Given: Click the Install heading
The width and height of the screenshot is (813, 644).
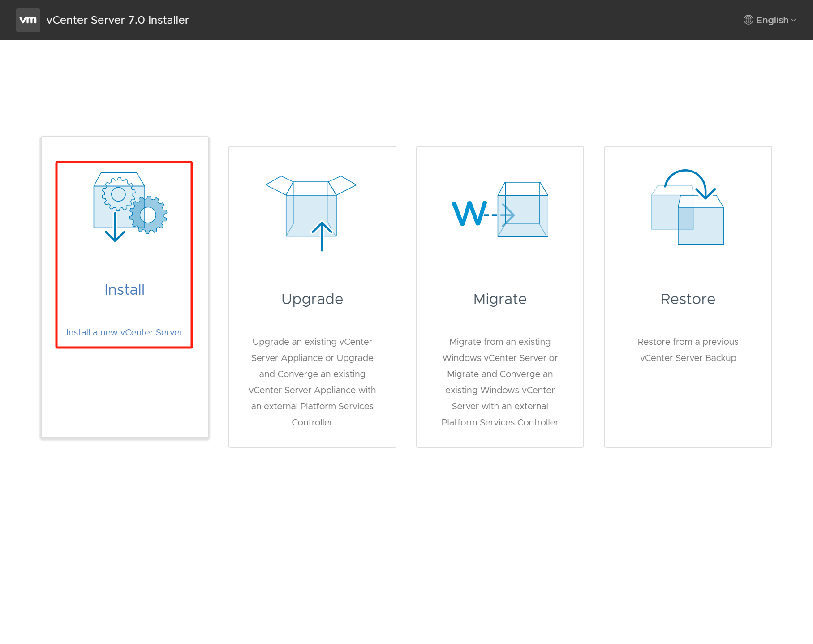Looking at the screenshot, I should [125, 290].
